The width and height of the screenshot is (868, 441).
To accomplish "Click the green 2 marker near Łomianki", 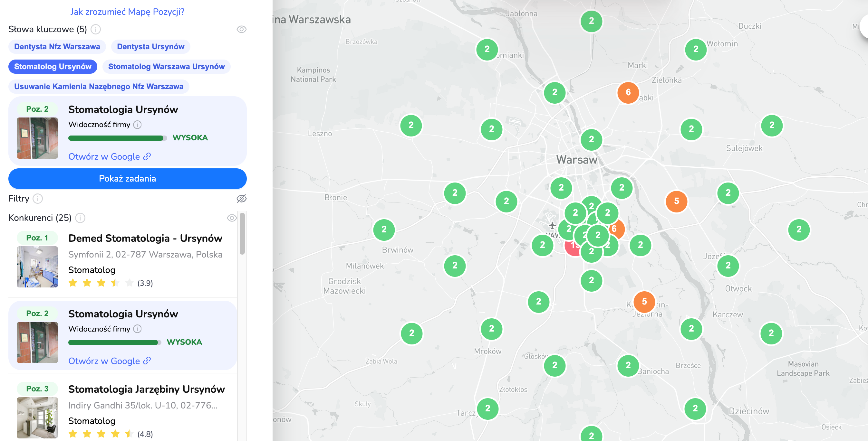I will [487, 49].
